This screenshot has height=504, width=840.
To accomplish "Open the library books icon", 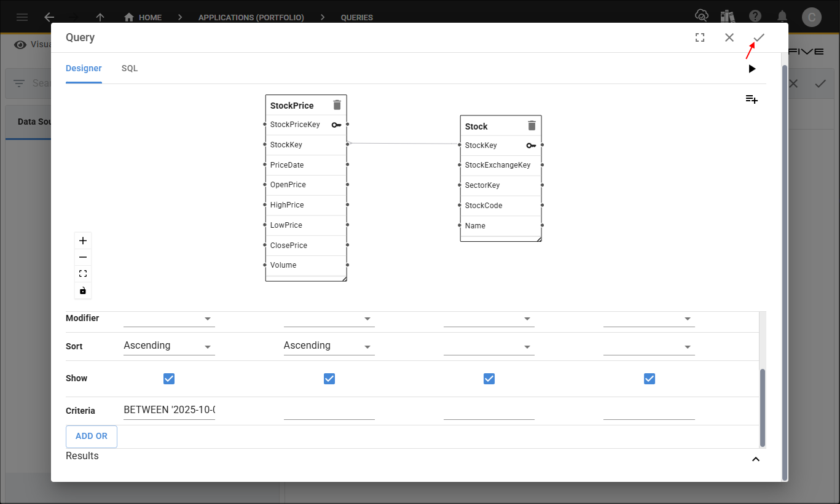I will 728,17.
